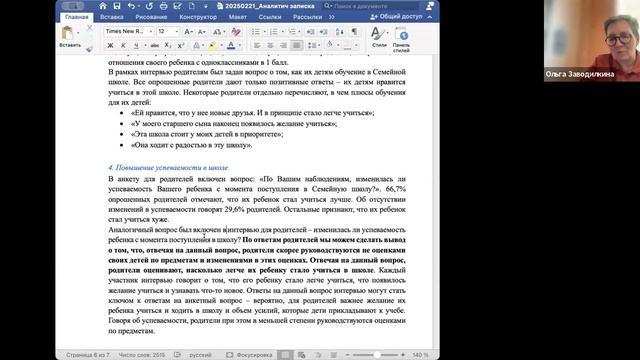This screenshot has width=640, height=360.
Task: Click the Страница 6 из 7 indicator
Action: [x=88, y=355]
